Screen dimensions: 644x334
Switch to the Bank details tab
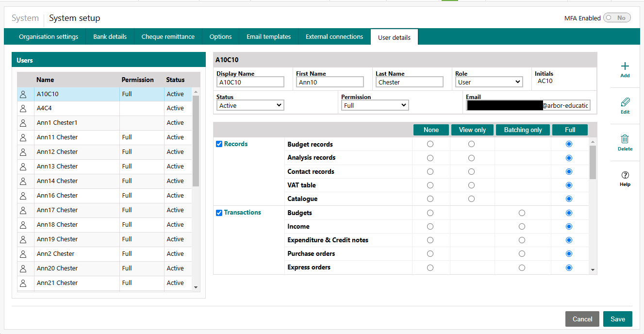tap(110, 37)
